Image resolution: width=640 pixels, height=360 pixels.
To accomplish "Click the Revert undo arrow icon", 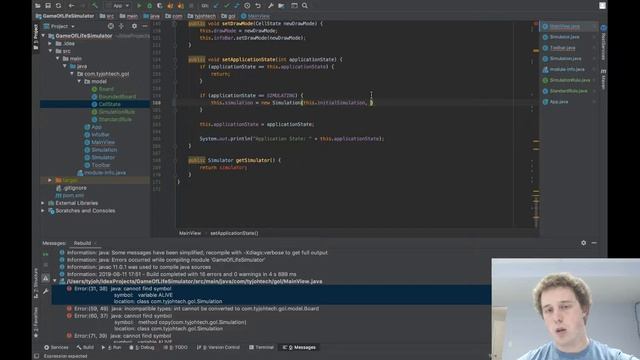I will click(258, 6).
